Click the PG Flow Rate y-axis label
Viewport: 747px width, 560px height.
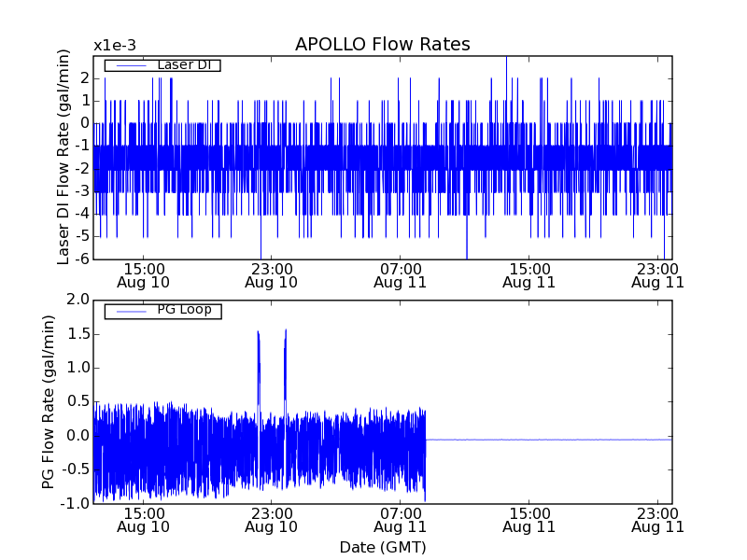[x=49, y=401]
